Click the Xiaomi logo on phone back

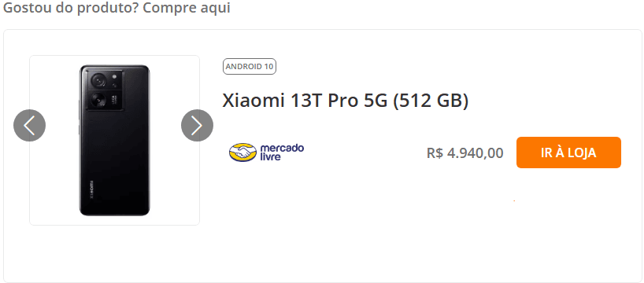(91, 189)
